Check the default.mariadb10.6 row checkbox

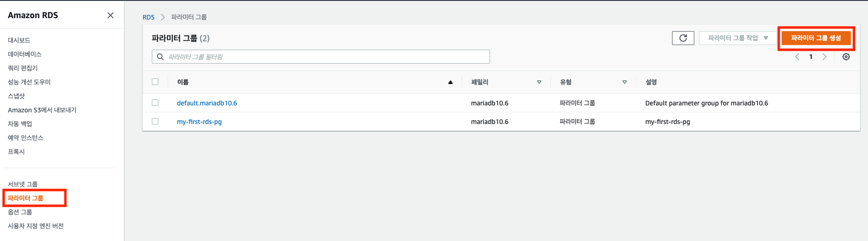point(155,103)
